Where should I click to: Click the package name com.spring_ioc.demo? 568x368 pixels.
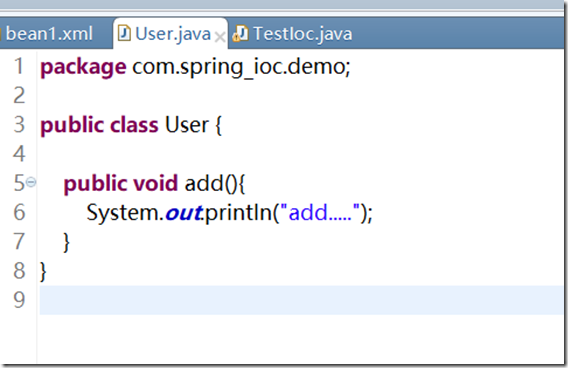pyautogui.click(x=239, y=68)
